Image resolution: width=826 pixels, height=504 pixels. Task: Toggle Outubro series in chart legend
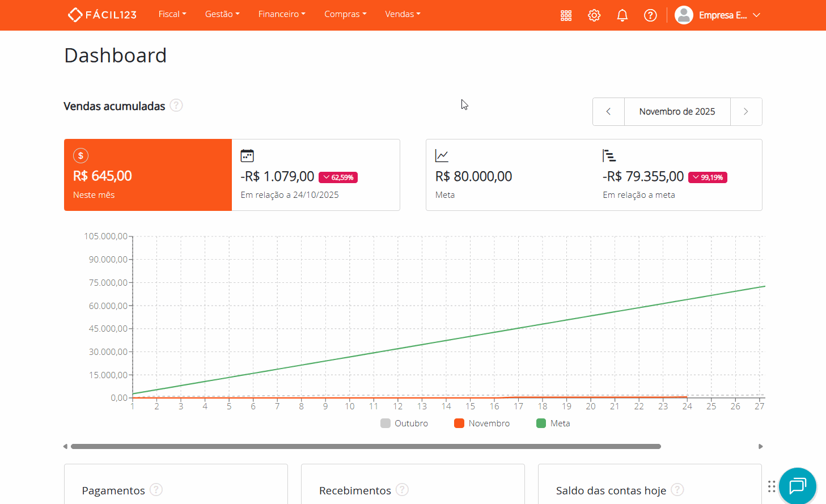click(x=404, y=423)
